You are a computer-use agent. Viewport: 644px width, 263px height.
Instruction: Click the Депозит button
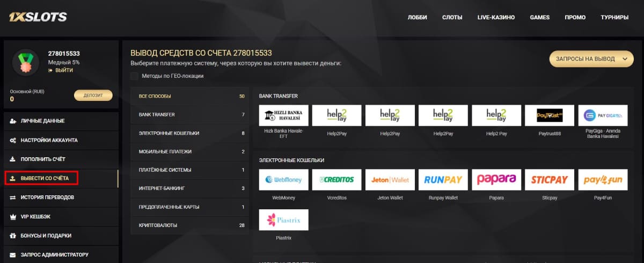tap(93, 96)
